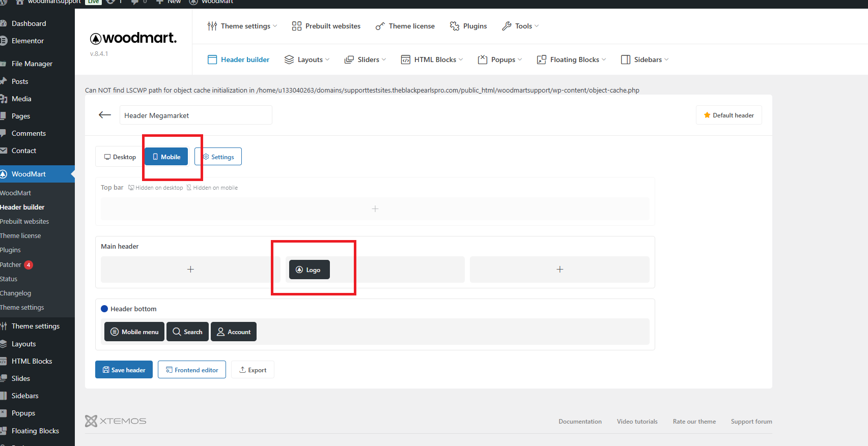The width and height of the screenshot is (868, 446).
Task: Click the plus icon in Main header's right column
Action: tap(559, 270)
